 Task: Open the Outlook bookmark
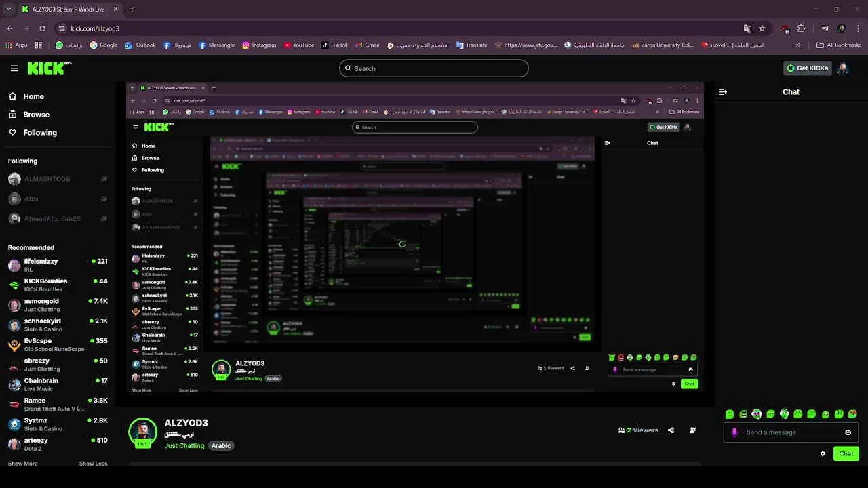[140, 45]
